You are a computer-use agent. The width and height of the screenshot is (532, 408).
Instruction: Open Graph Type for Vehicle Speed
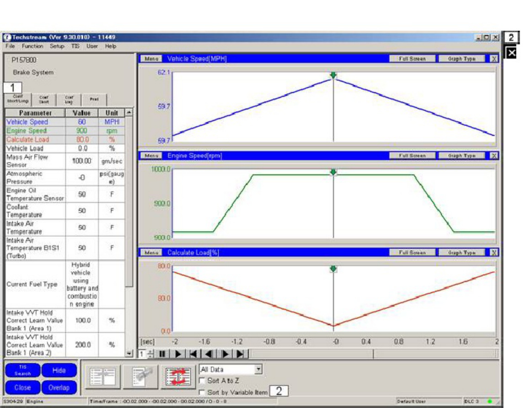coord(462,58)
